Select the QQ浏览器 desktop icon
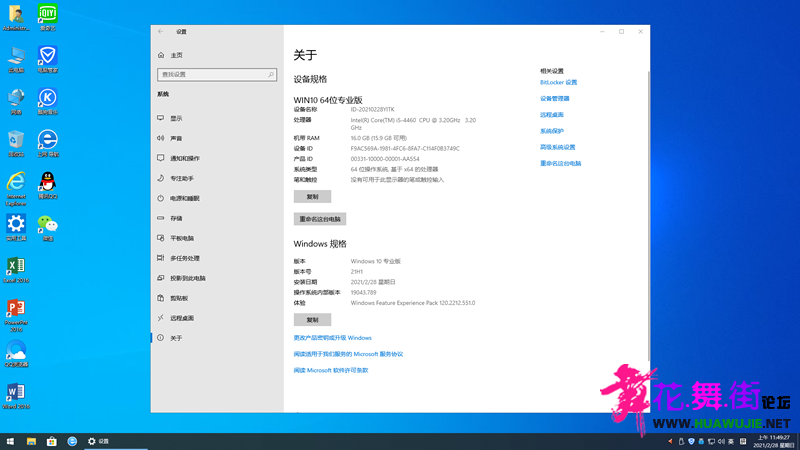This screenshot has height=450, width=800. click(16, 354)
